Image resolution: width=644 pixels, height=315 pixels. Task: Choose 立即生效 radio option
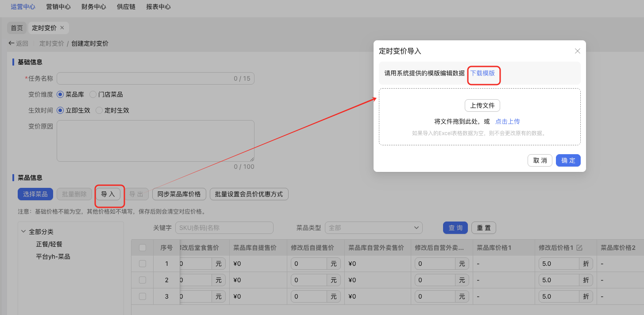[x=61, y=110]
